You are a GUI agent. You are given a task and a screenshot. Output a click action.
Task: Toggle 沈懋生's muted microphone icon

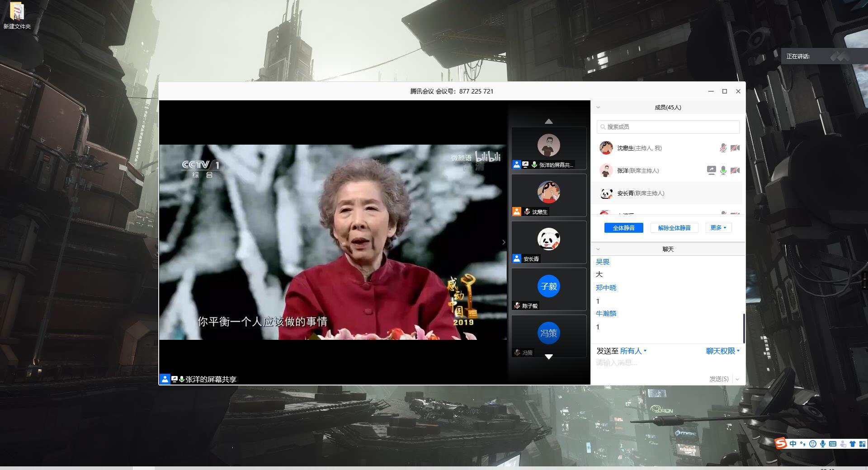[723, 148]
